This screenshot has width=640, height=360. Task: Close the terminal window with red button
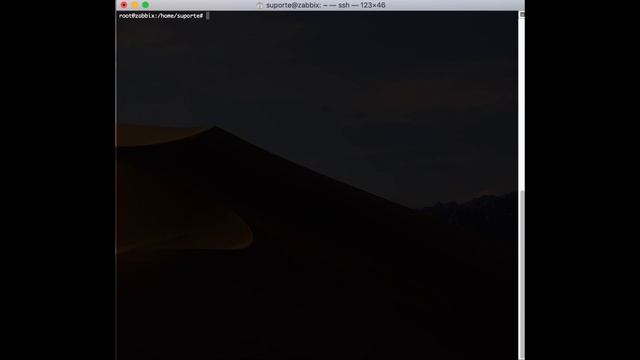tap(124, 5)
